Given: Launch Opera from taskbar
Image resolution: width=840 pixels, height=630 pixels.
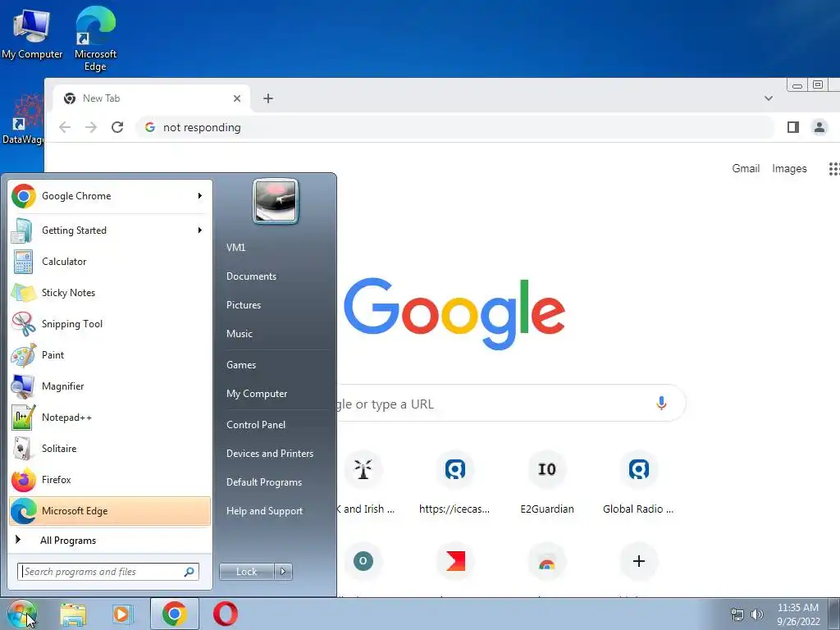Looking at the screenshot, I should (x=226, y=614).
